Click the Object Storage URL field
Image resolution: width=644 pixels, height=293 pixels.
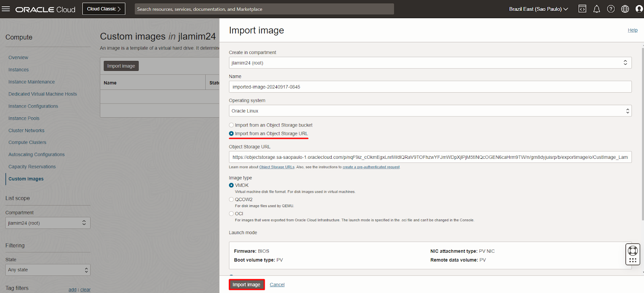pos(430,157)
